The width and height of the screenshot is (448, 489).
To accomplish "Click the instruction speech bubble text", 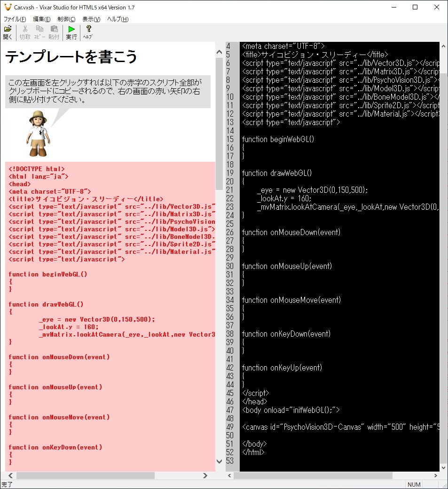I will [108, 91].
